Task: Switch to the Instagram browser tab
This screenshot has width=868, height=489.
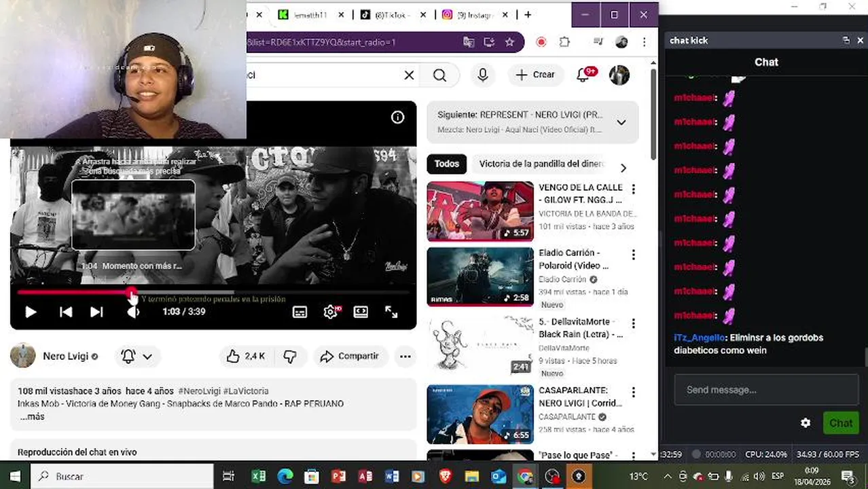Action: (x=475, y=14)
